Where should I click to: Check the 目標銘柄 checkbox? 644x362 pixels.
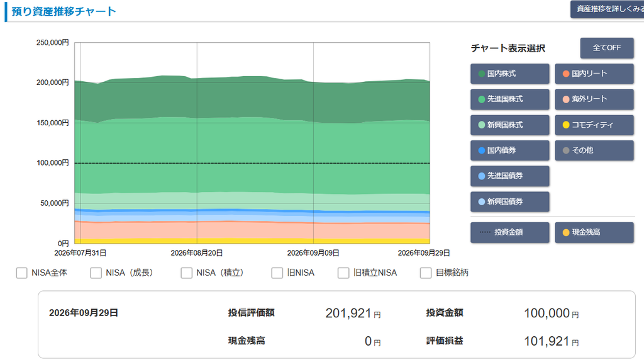point(426,273)
